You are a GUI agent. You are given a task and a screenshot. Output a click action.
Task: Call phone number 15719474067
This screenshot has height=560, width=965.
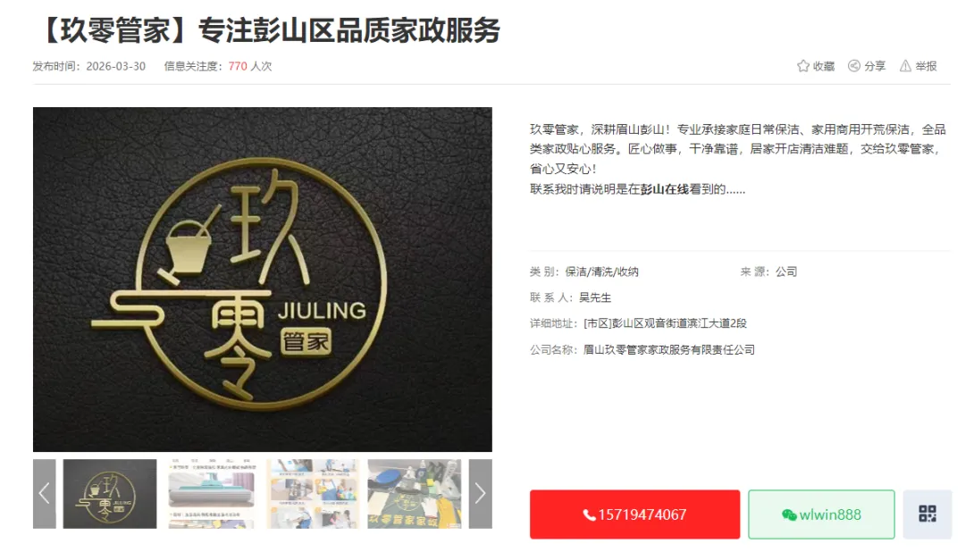(x=634, y=514)
